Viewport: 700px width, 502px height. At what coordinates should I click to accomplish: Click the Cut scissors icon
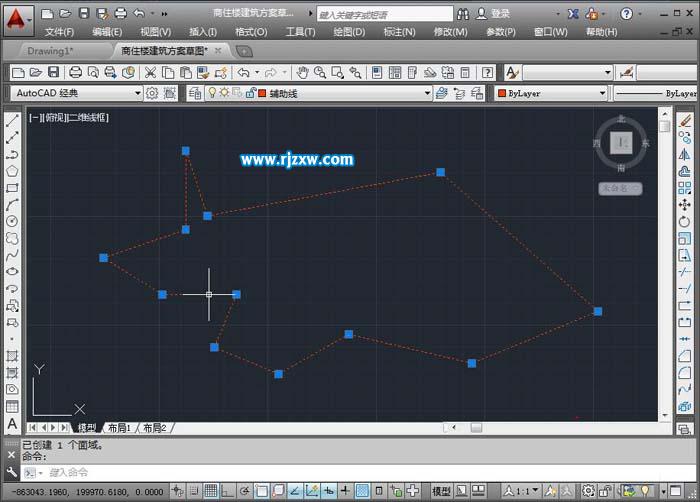[x=150, y=72]
